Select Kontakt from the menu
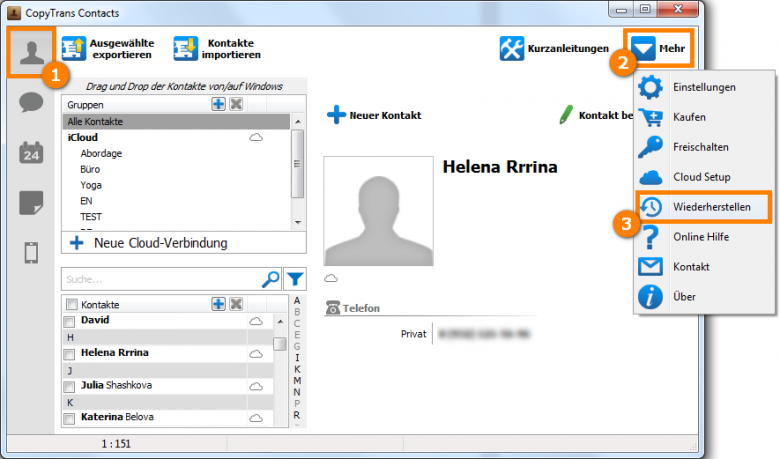 [x=704, y=267]
